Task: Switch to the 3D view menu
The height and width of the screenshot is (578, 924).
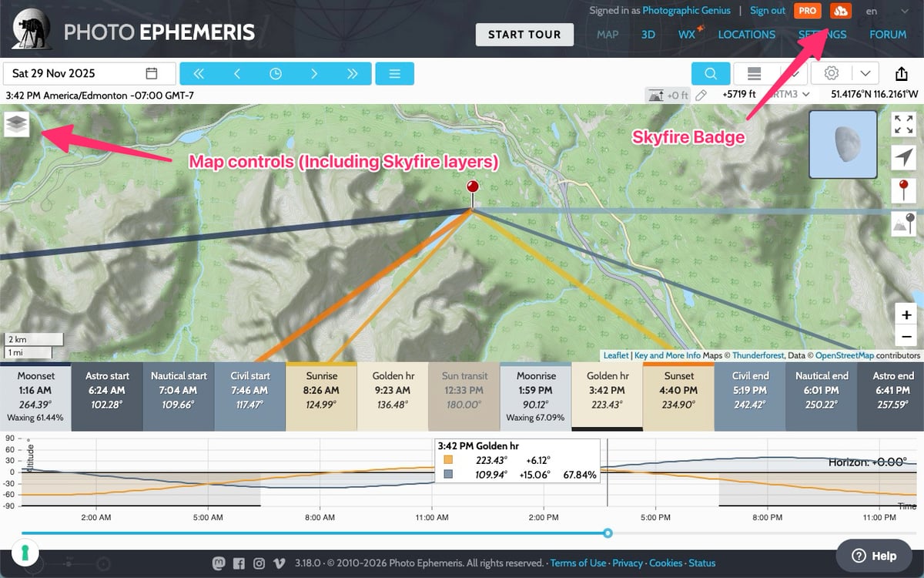Action: click(x=648, y=35)
